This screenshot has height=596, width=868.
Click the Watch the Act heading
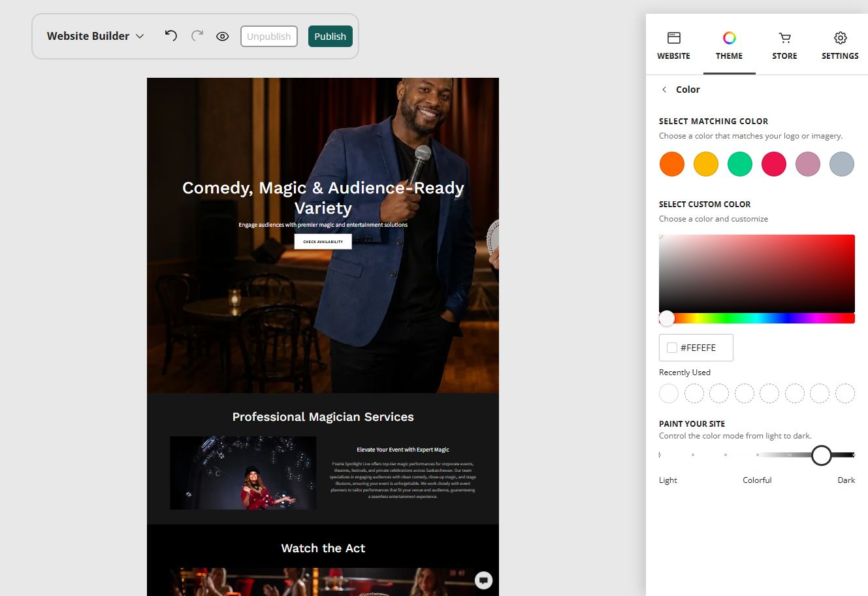tap(323, 548)
